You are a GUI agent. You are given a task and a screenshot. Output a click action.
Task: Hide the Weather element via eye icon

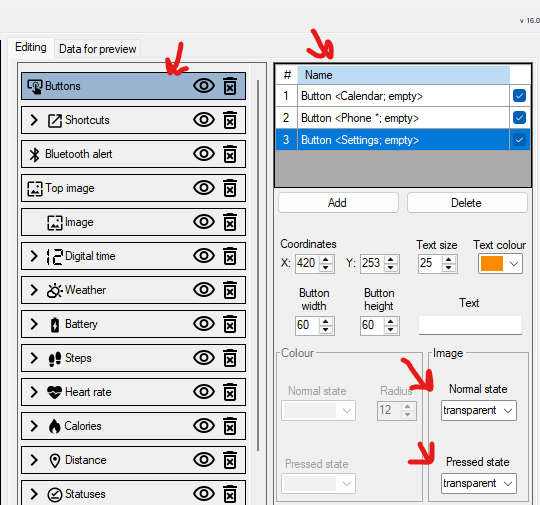point(204,290)
